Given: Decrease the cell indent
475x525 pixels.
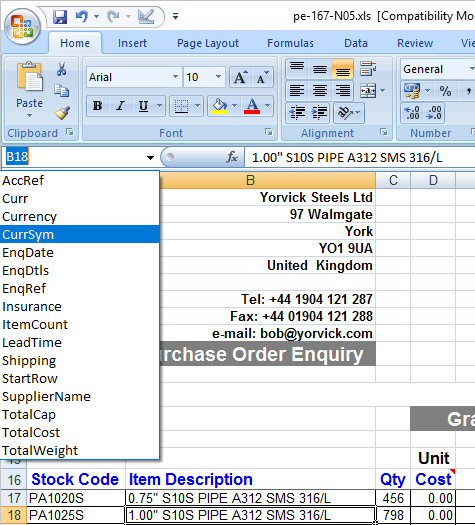Looking at the screenshot, I should [x=297, y=112].
